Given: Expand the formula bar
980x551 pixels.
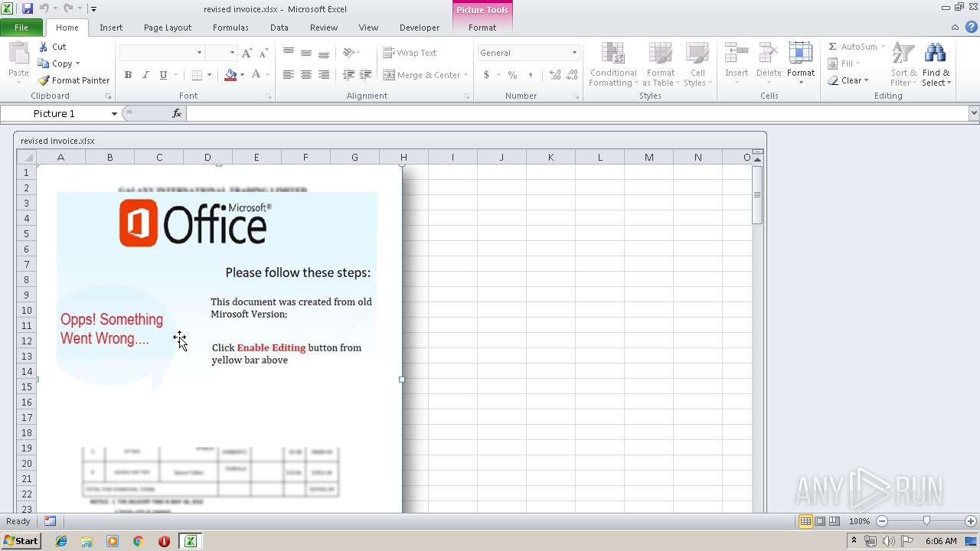Looking at the screenshot, I should pyautogui.click(x=974, y=113).
